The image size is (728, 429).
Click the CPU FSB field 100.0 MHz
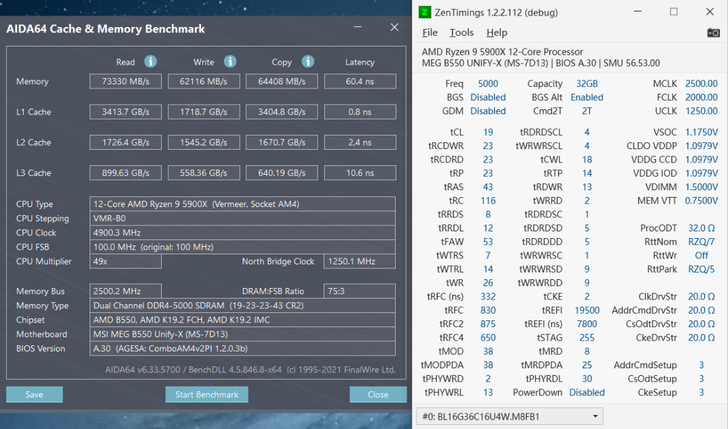pos(242,247)
